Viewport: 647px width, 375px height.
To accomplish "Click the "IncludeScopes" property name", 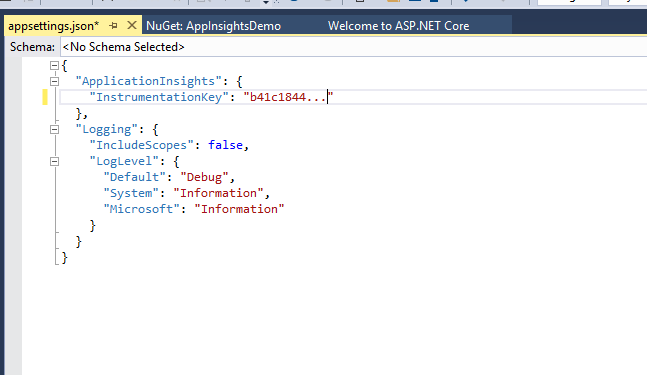I will coord(142,145).
